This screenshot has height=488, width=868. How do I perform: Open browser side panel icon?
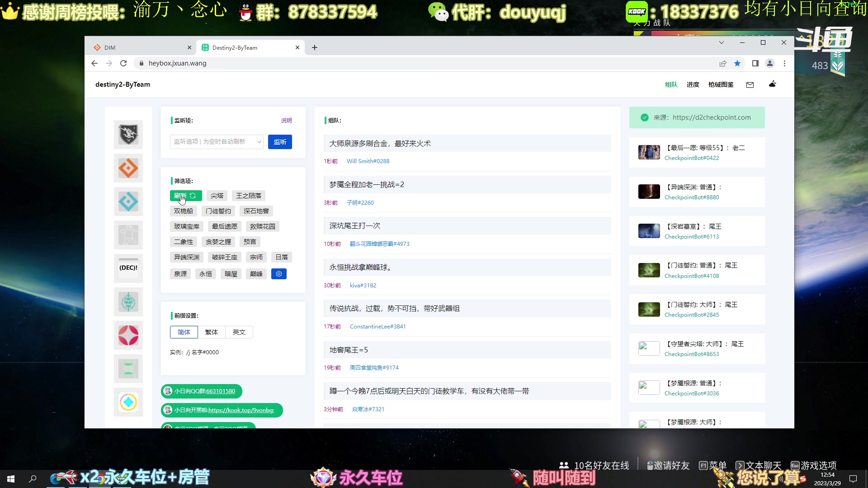pyautogui.click(x=755, y=63)
